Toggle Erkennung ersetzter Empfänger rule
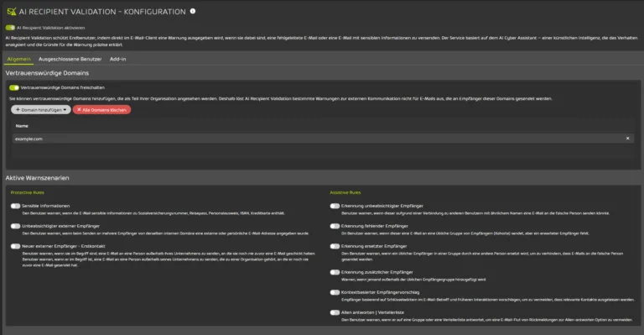Image resolution: width=644 pixels, height=335 pixels. pos(335,246)
